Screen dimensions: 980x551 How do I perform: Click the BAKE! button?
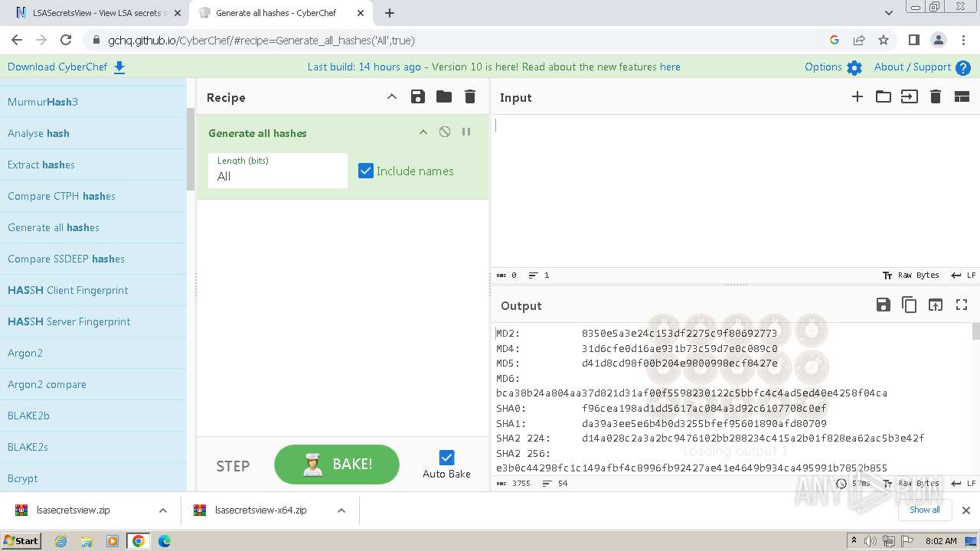click(x=337, y=465)
